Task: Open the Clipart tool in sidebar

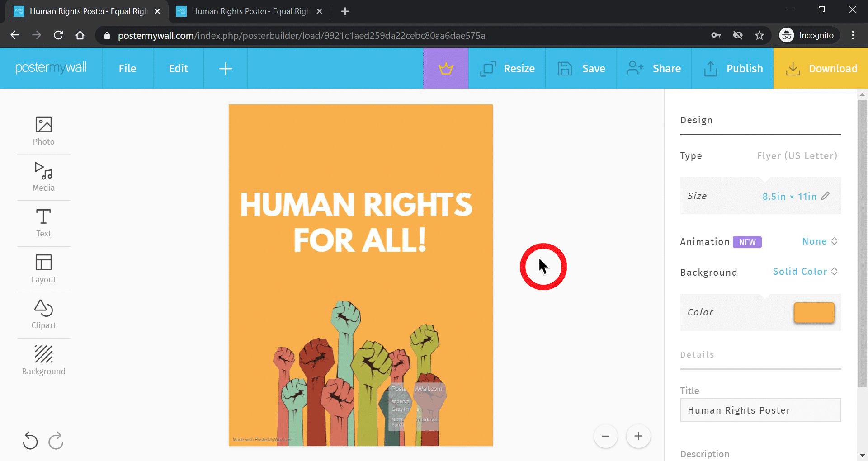Action: 44,315
